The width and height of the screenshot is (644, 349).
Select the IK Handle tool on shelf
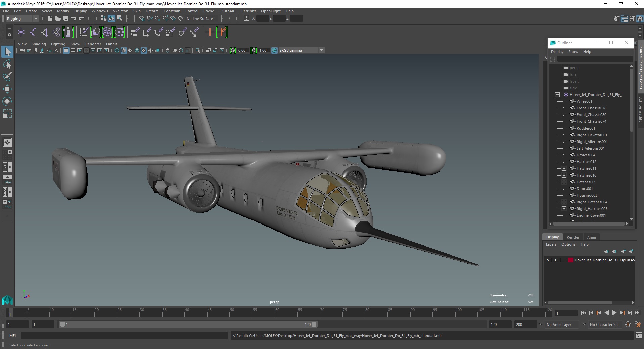pyautogui.click(x=45, y=32)
